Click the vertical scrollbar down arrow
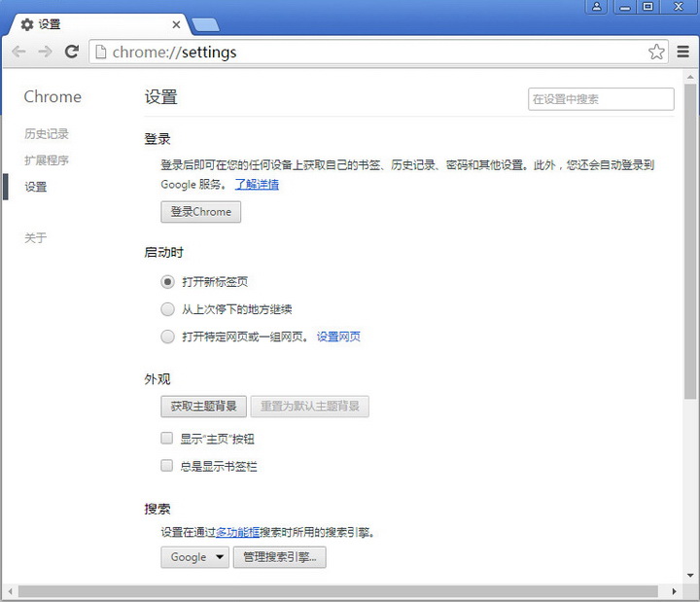Screen dimensions: 700x602 coord(690,575)
